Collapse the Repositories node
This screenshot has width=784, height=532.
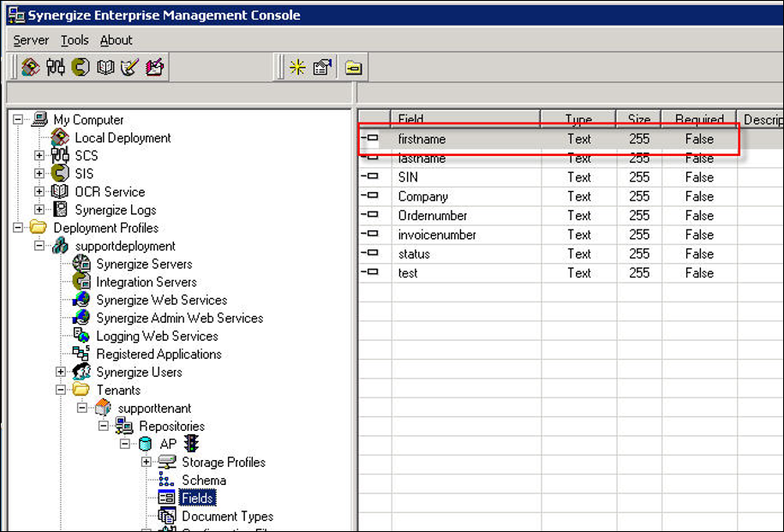tap(104, 426)
